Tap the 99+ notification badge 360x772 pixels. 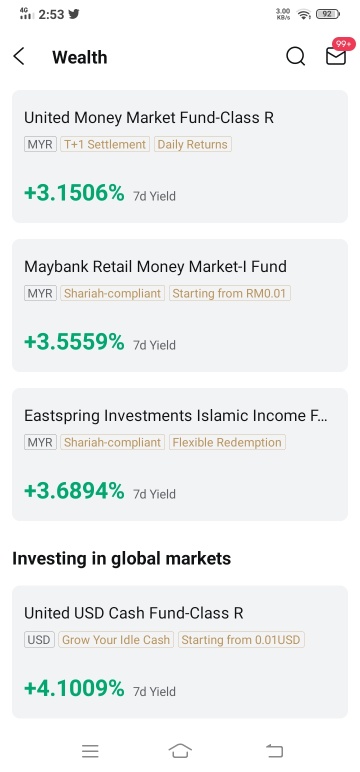[343, 44]
